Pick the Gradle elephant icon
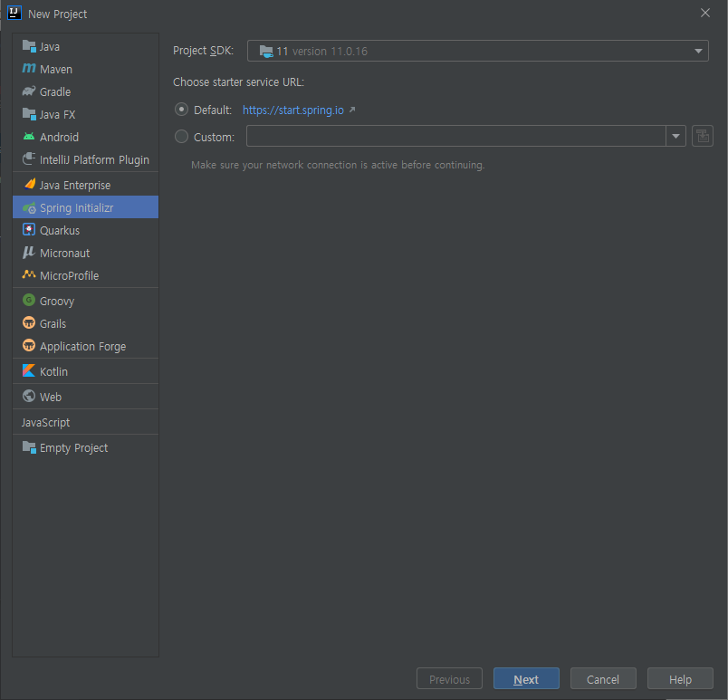728x700 pixels. click(29, 91)
